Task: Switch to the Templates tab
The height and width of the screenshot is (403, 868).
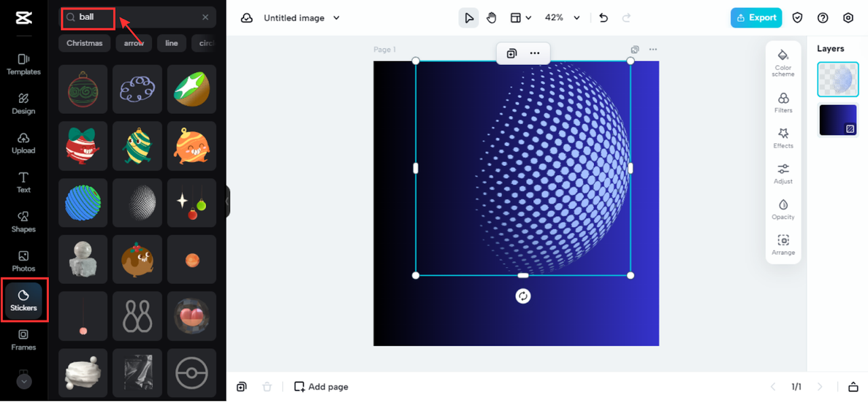Action: (x=24, y=64)
